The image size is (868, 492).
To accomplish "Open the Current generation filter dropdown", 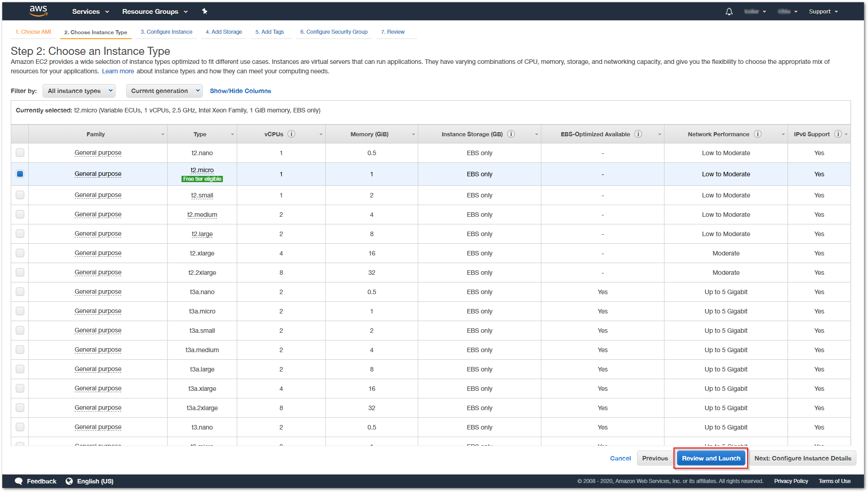I will pos(164,91).
